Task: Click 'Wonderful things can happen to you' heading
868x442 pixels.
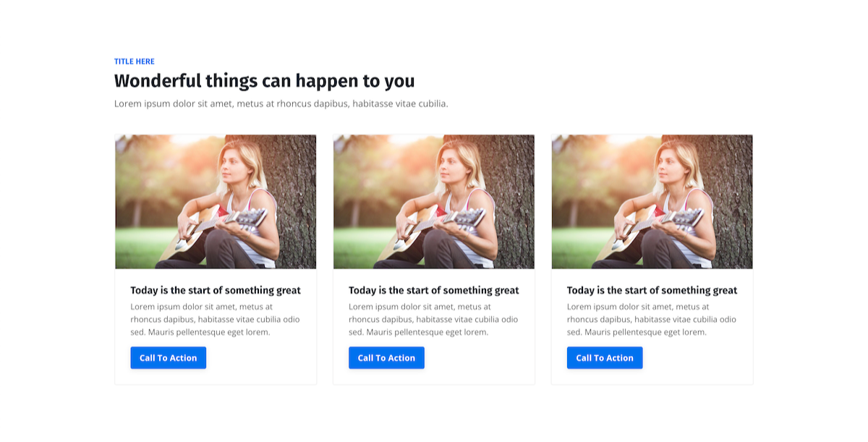Action: pyautogui.click(x=264, y=81)
